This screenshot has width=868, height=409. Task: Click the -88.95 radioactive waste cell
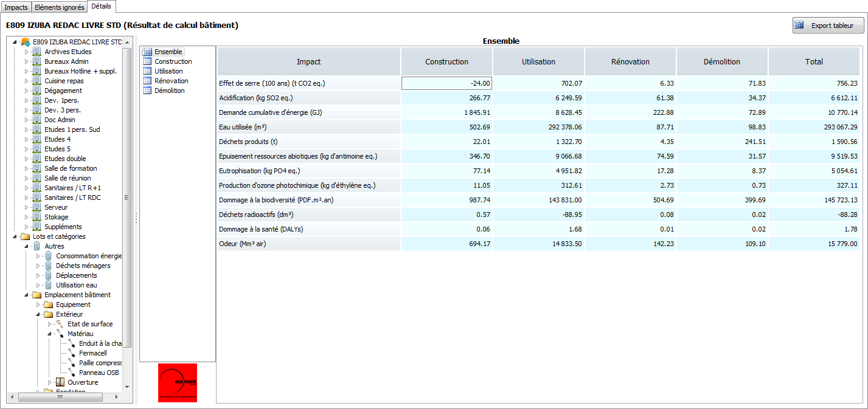coord(538,215)
